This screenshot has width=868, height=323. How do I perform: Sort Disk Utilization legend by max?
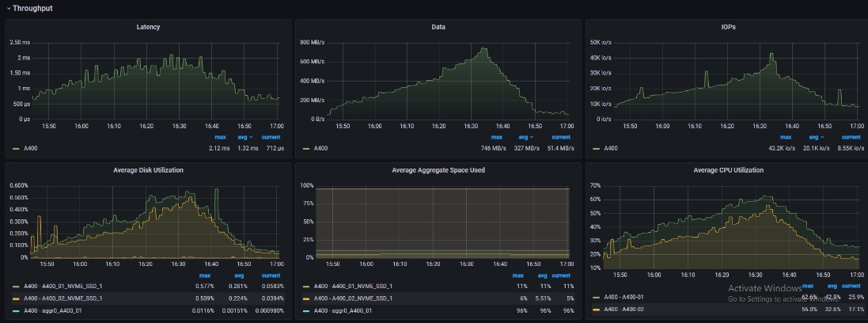[x=205, y=275]
